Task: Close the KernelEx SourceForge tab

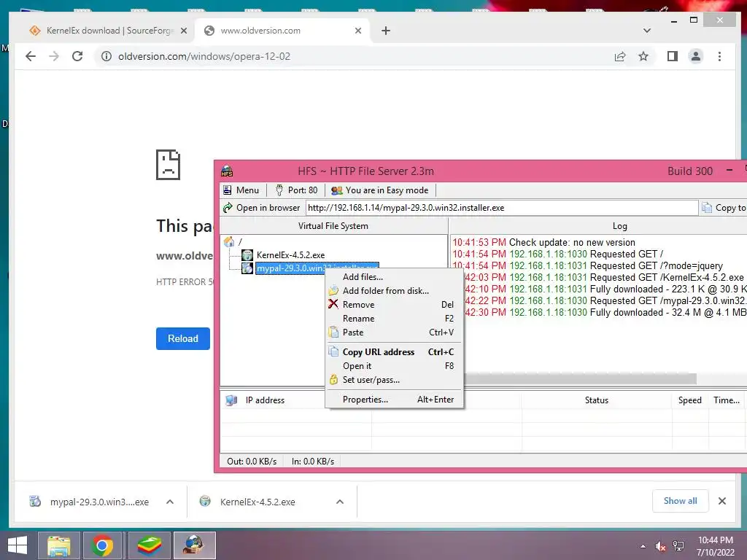Action: [184, 31]
